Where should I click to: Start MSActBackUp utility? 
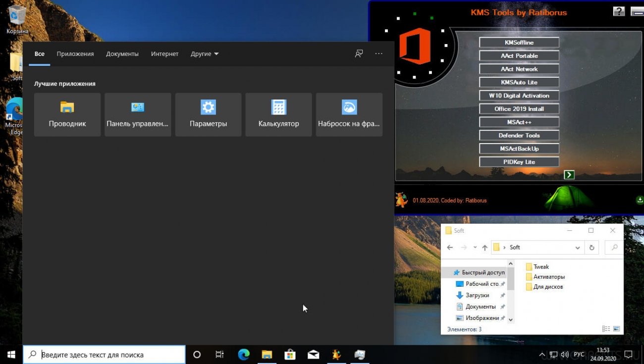[519, 149]
